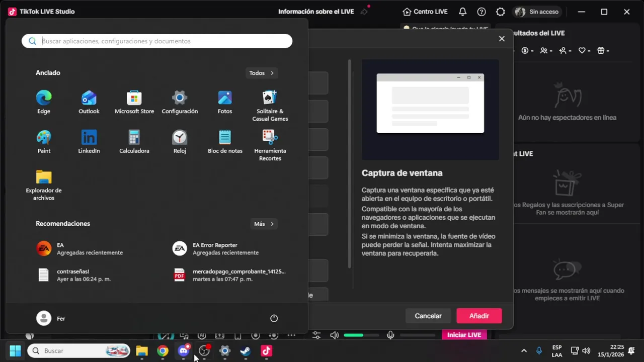Launch Herramienta Recortes
Screen dimensions: 644x362
tap(270, 145)
